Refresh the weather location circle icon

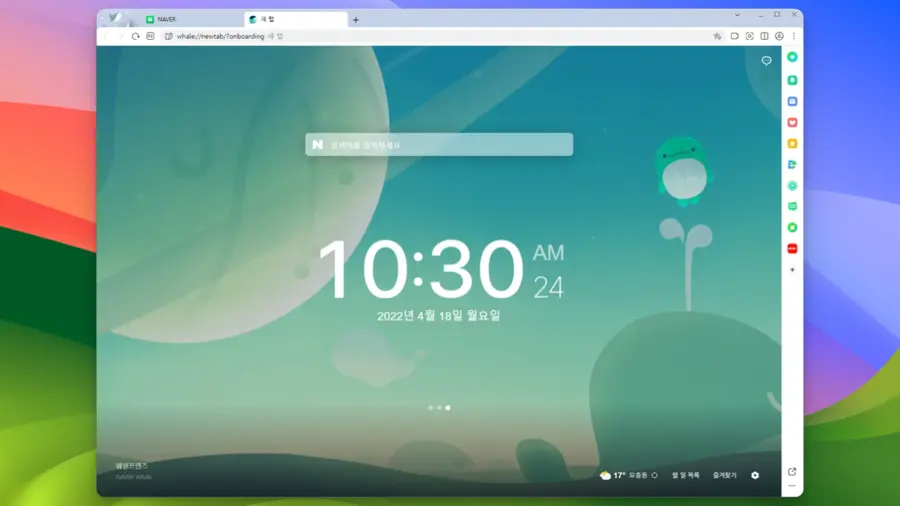click(654, 475)
